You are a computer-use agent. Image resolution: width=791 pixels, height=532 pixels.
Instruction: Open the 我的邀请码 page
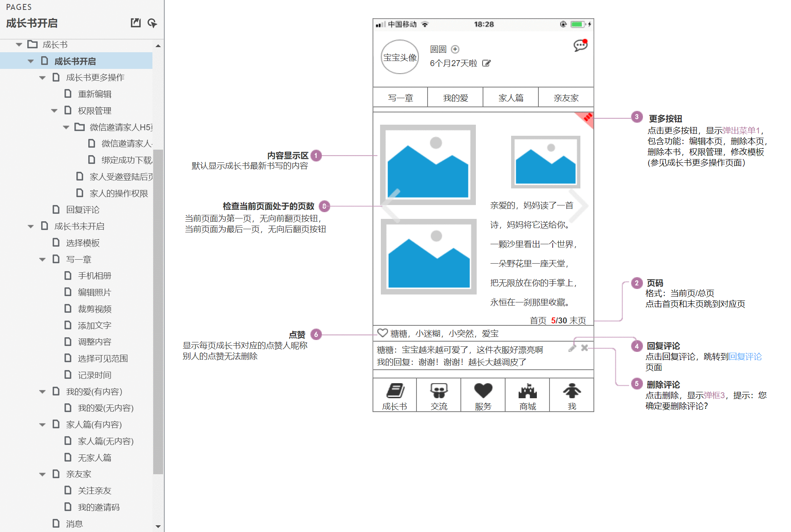tap(99, 507)
